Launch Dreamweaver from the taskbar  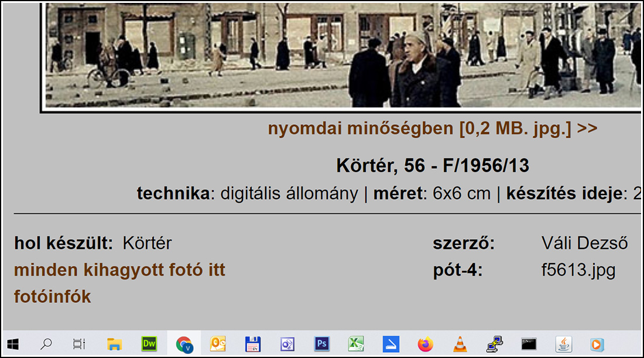pyautogui.click(x=149, y=344)
